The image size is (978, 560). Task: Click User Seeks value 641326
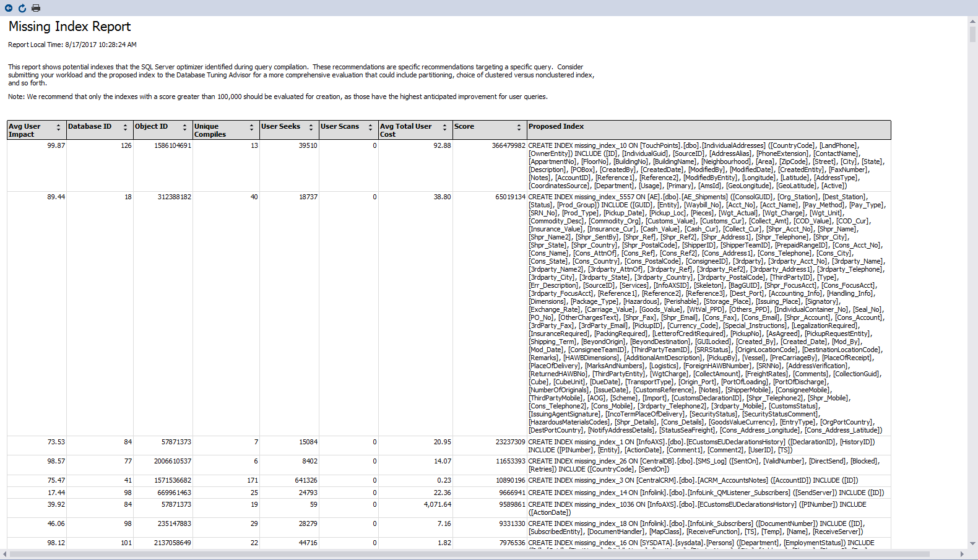306,480
